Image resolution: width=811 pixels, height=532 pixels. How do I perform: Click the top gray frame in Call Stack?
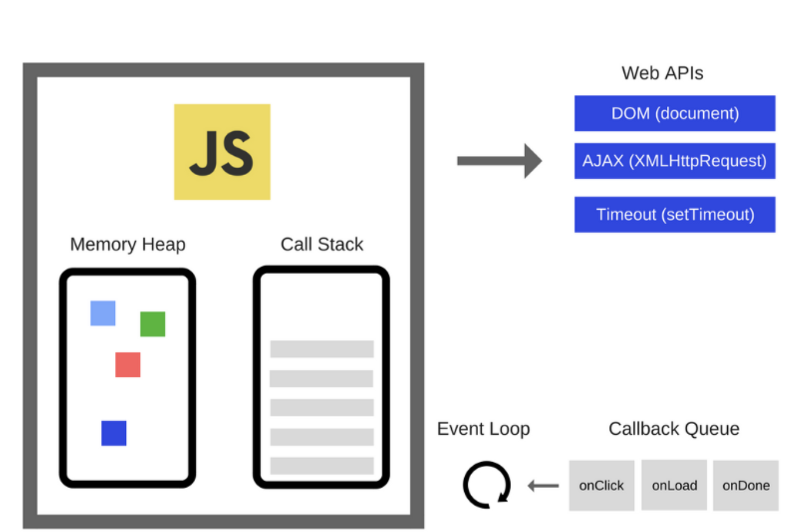point(322,349)
